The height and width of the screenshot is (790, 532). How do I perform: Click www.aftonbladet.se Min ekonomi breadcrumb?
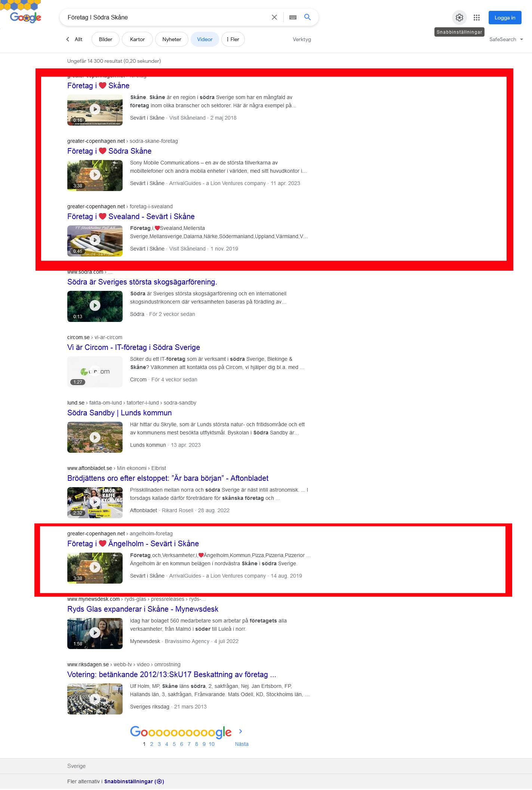click(117, 468)
